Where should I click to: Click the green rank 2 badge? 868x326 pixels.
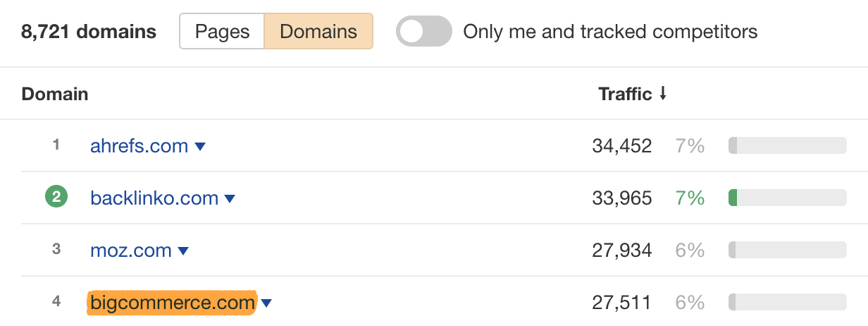[56, 198]
